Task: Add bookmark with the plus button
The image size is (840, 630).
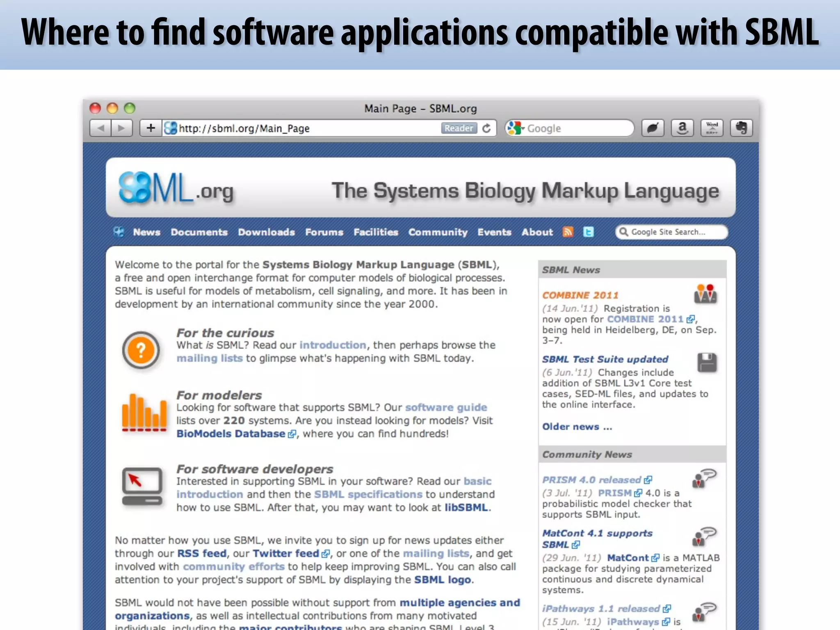Action: click(x=151, y=128)
